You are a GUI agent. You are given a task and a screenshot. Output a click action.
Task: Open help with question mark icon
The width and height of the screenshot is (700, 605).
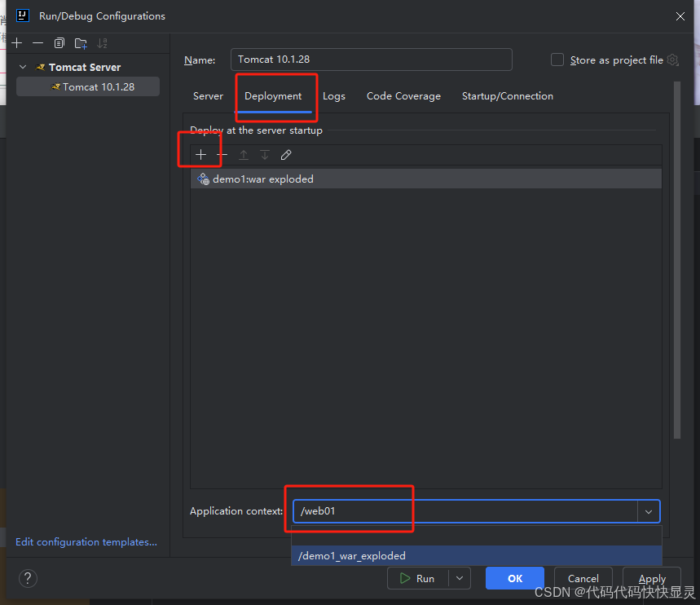28,578
